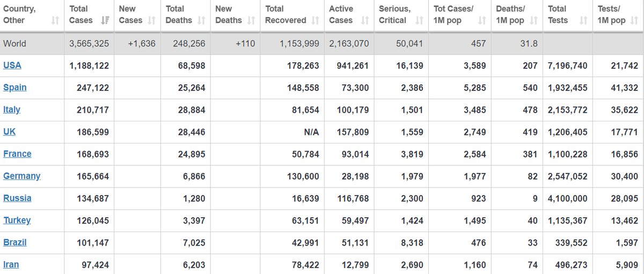Image resolution: width=644 pixels, height=274 pixels.
Task: Select Iran tests per million 5,909
Action: pyautogui.click(x=627, y=264)
